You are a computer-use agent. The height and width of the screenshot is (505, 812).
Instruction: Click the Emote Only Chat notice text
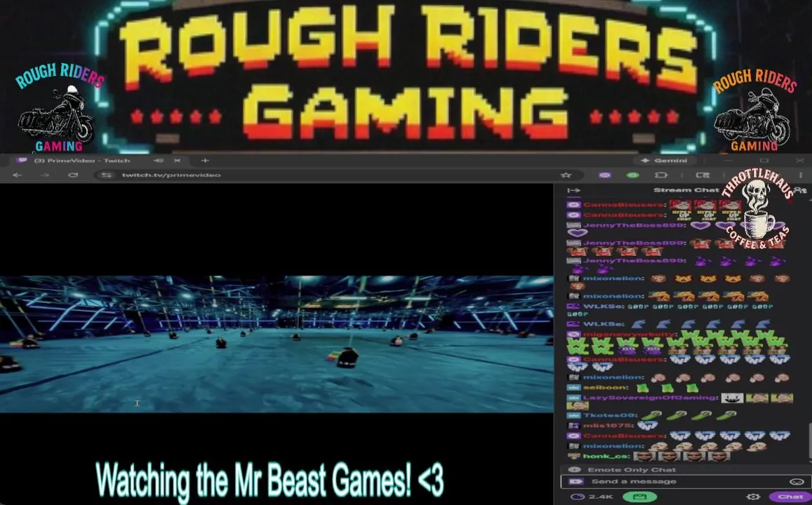point(632,470)
